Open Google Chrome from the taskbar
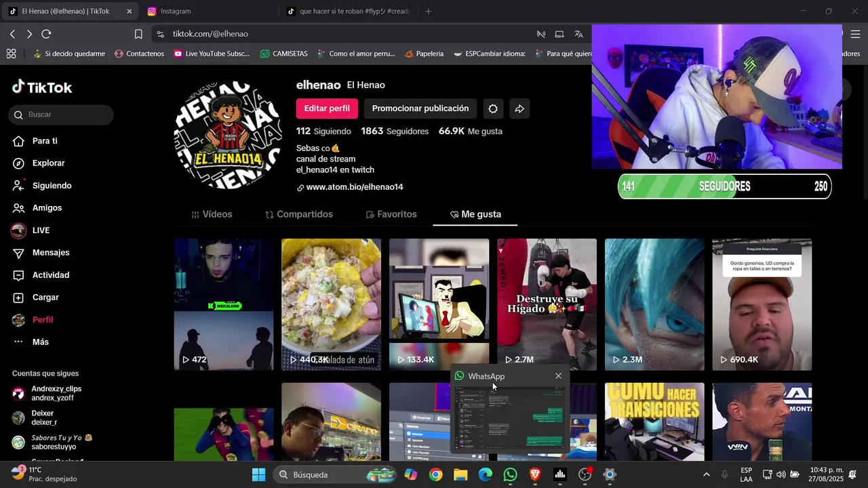 tap(435, 474)
